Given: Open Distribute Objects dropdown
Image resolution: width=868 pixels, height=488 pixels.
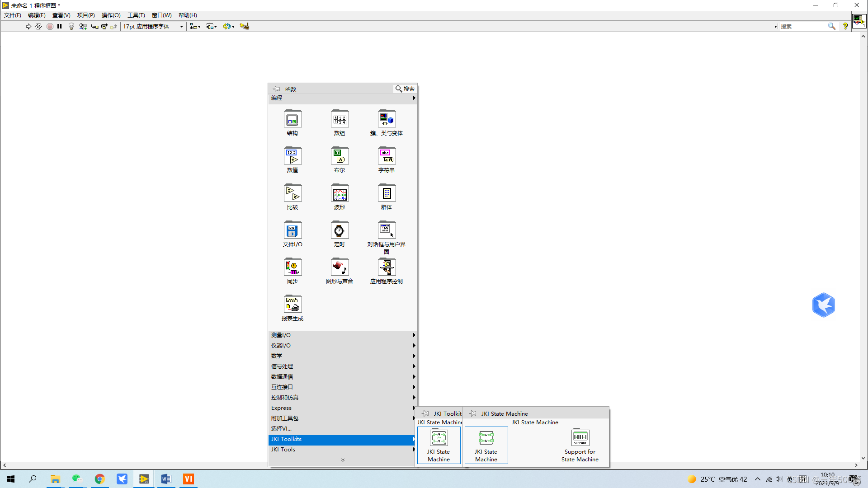Looking at the screenshot, I should tap(212, 27).
